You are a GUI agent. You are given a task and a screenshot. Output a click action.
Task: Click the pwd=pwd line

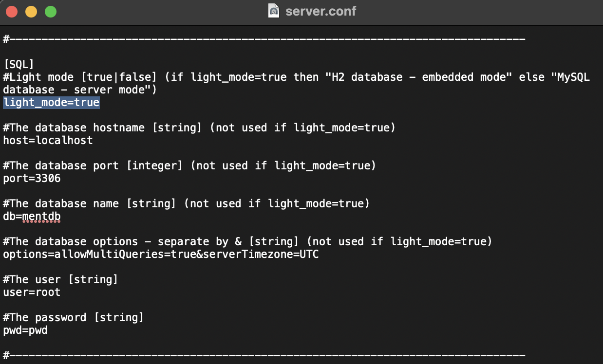coord(25,330)
